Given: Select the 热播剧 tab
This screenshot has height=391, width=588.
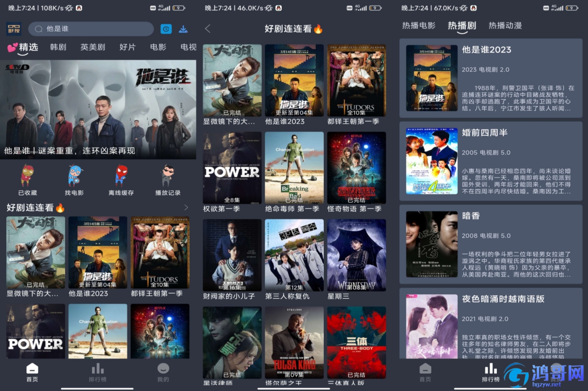Looking at the screenshot, I should (x=462, y=26).
